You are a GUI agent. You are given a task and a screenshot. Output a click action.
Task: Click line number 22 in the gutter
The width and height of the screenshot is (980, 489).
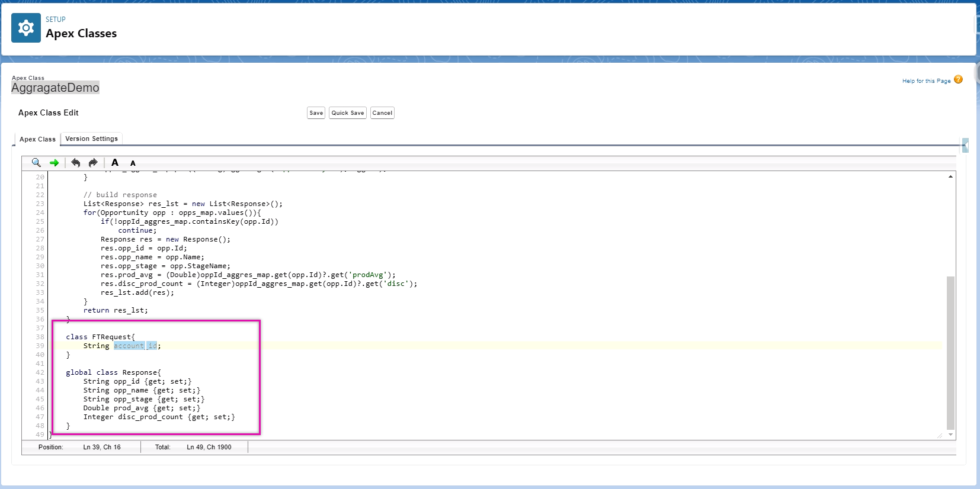[x=40, y=195]
